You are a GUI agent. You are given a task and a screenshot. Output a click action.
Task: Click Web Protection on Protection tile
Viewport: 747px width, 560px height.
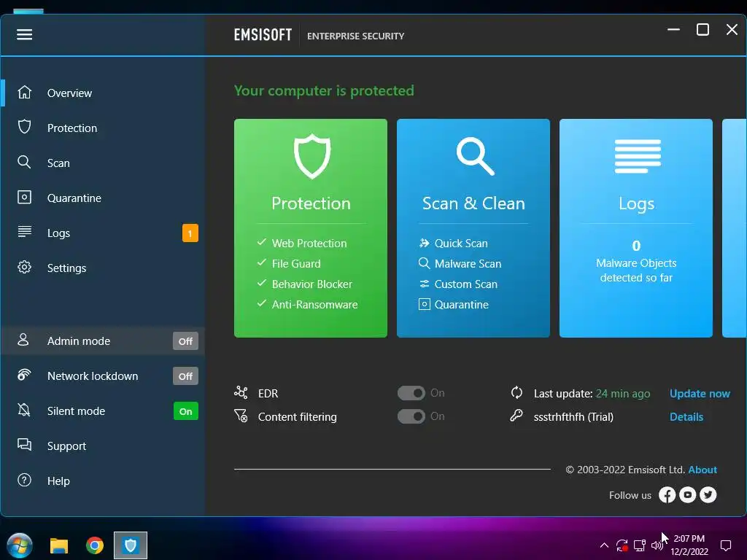click(309, 244)
